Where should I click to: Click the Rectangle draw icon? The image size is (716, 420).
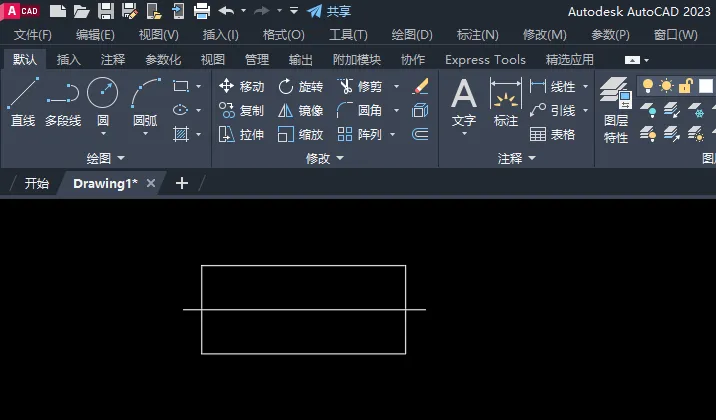tap(181, 86)
